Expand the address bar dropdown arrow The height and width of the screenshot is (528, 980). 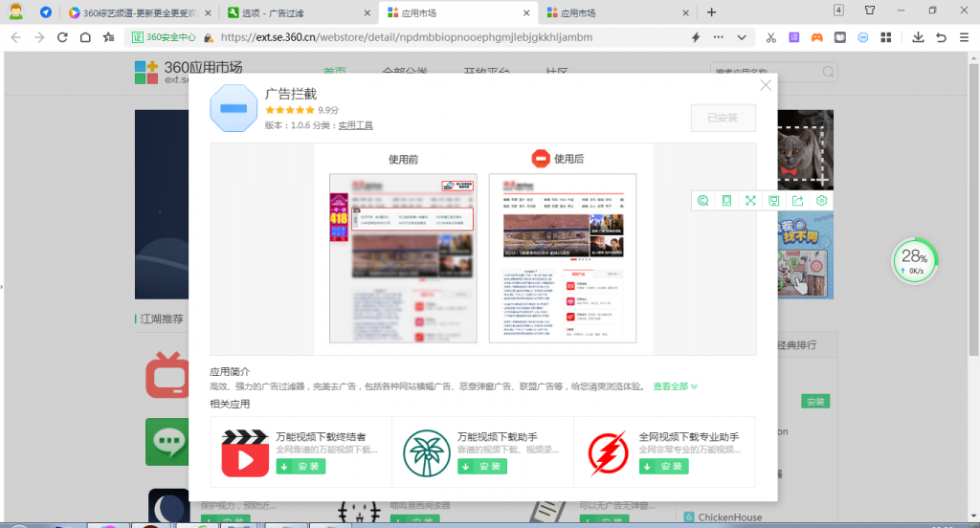point(742,37)
